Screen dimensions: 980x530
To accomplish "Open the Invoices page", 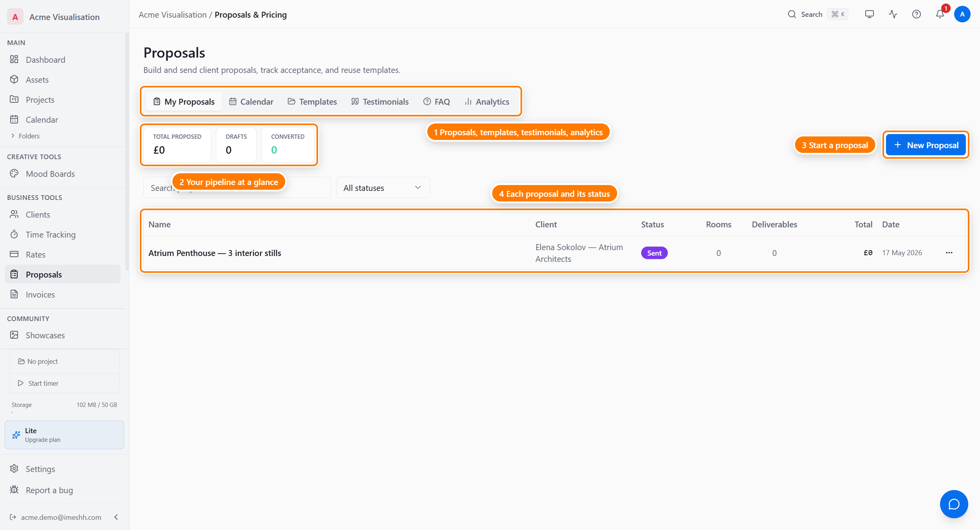I will (63, 294).
